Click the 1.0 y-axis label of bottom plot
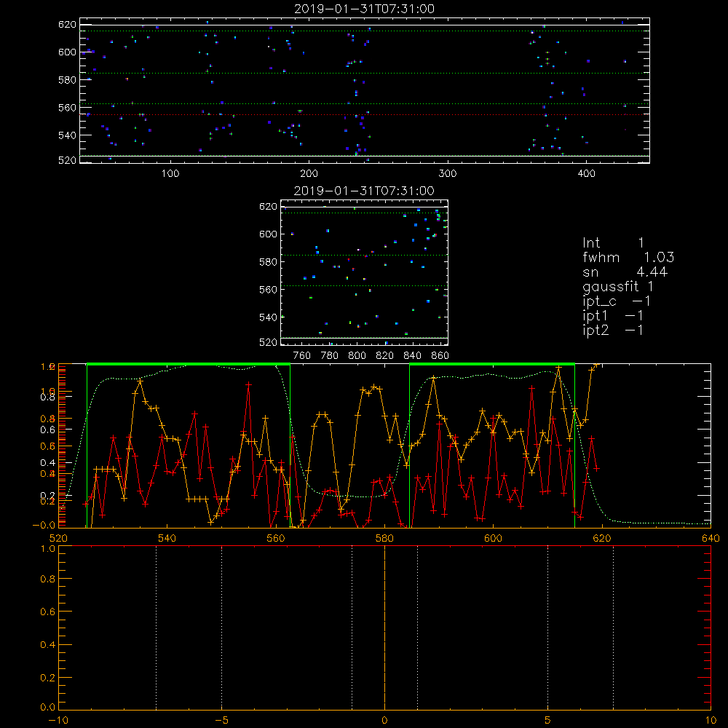 pos(48,549)
